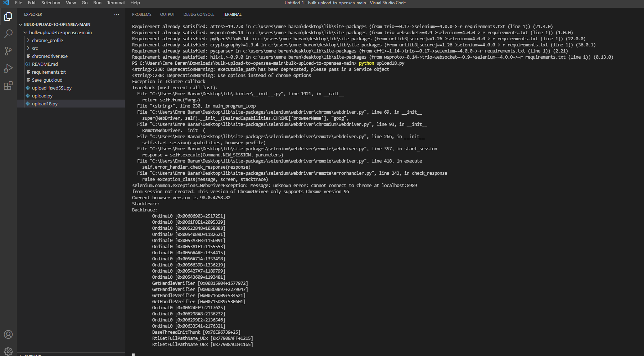Open the Source Control view
The image size is (644, 356).
coord(8,51)
